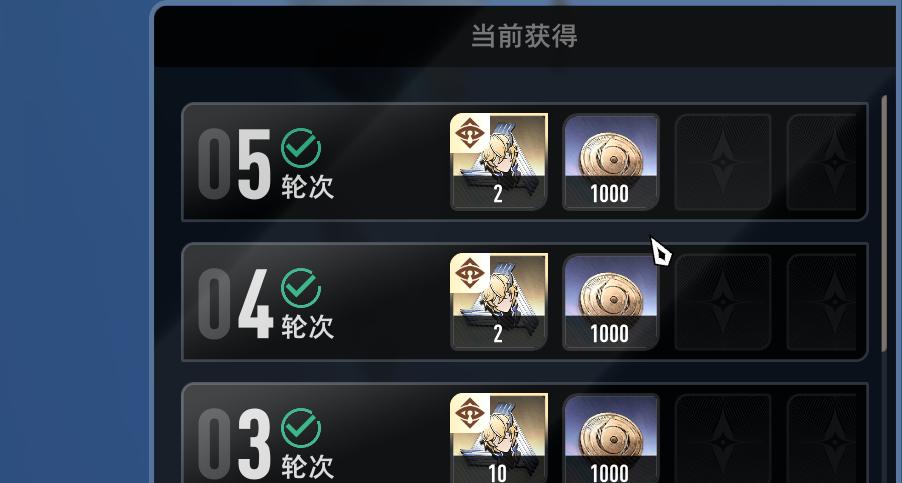
Task: Click the round 04 character reward icon
Action: [499, 302]
